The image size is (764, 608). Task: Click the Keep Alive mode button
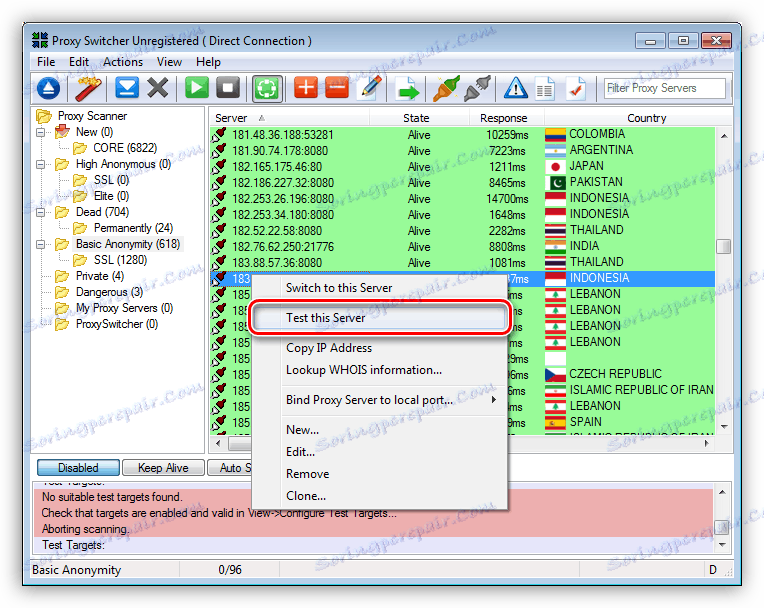163,468
